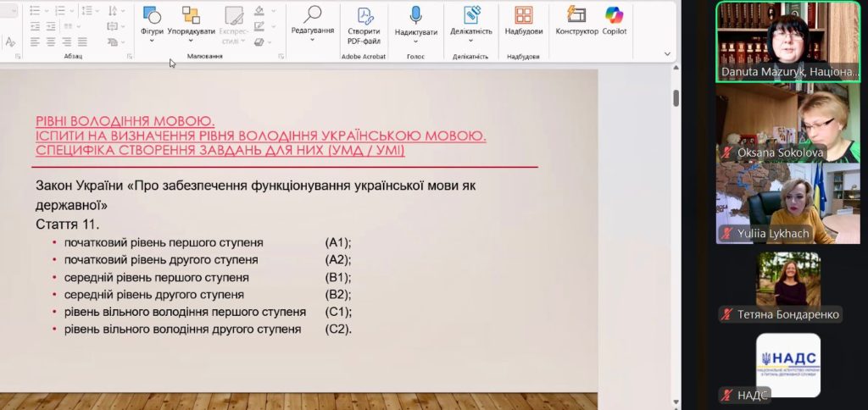Viewport: 868px width, 410px height.
Task: Open the Абзац paragraph dialog launcher
Action: pyautogui.click(x=130, y=57)
